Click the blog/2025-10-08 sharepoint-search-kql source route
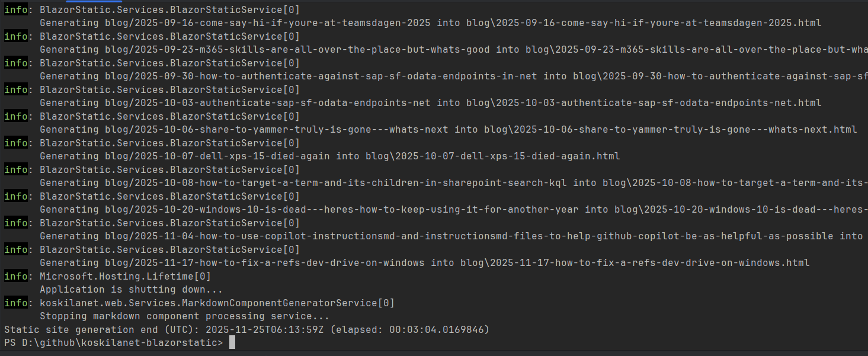 (x=329, y=182)
